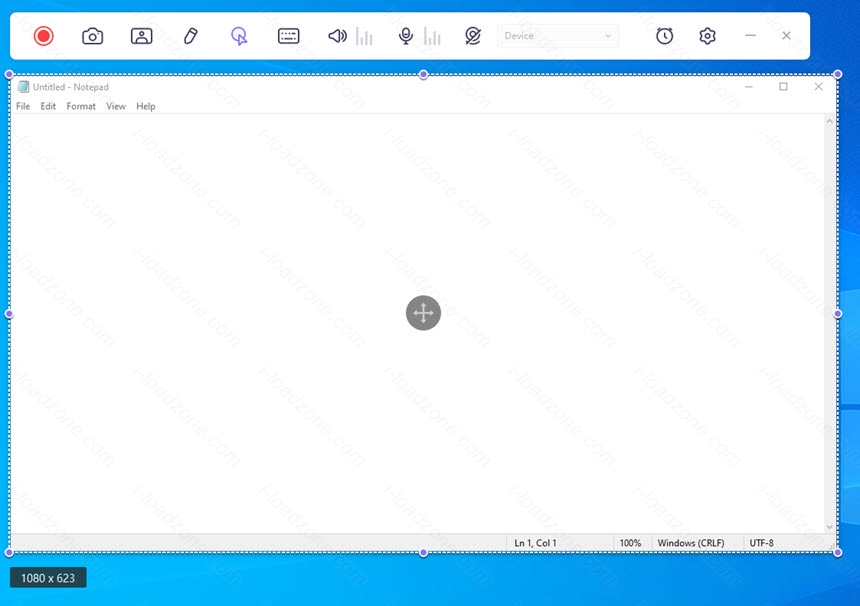
Task: Toggle the webcam overlay icon
Action: [x=142, y=36]
